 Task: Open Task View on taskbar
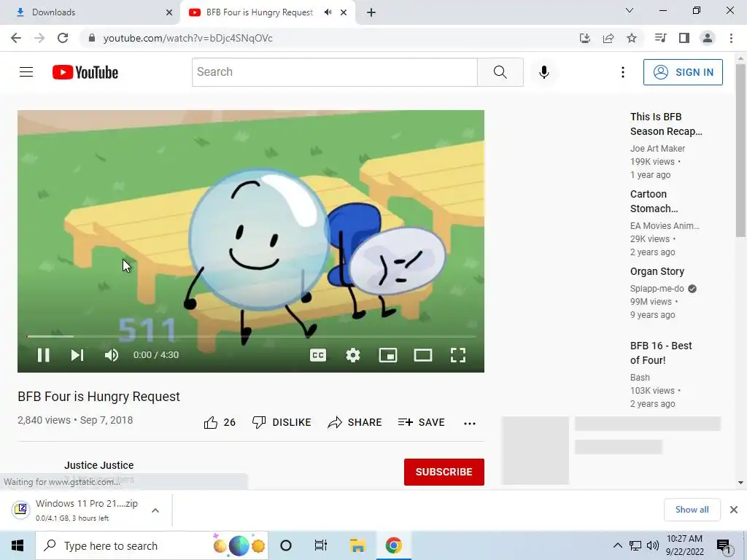point(321,545)
